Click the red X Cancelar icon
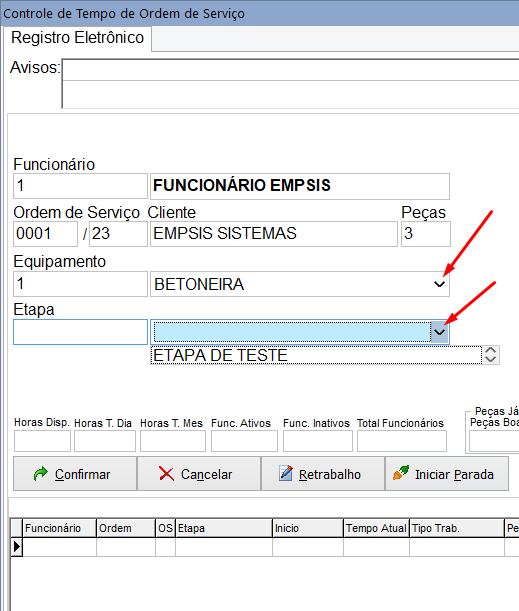 [x=166, y=474]
